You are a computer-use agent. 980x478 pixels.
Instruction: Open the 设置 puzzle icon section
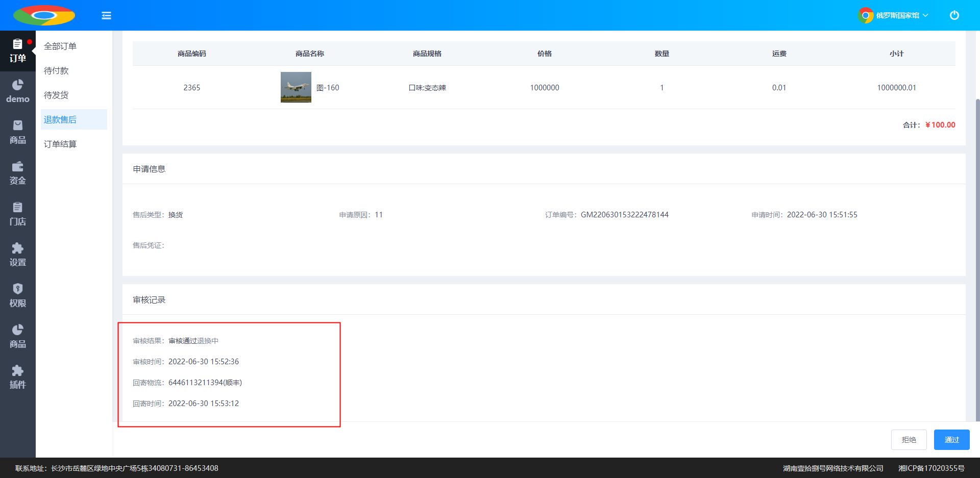18,255
